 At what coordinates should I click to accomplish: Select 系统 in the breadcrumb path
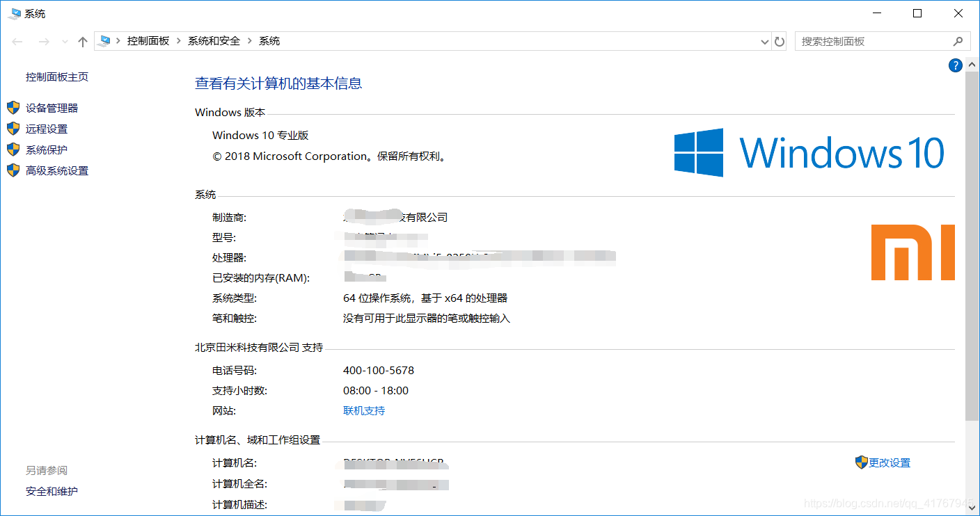click(x=269, y=41)
